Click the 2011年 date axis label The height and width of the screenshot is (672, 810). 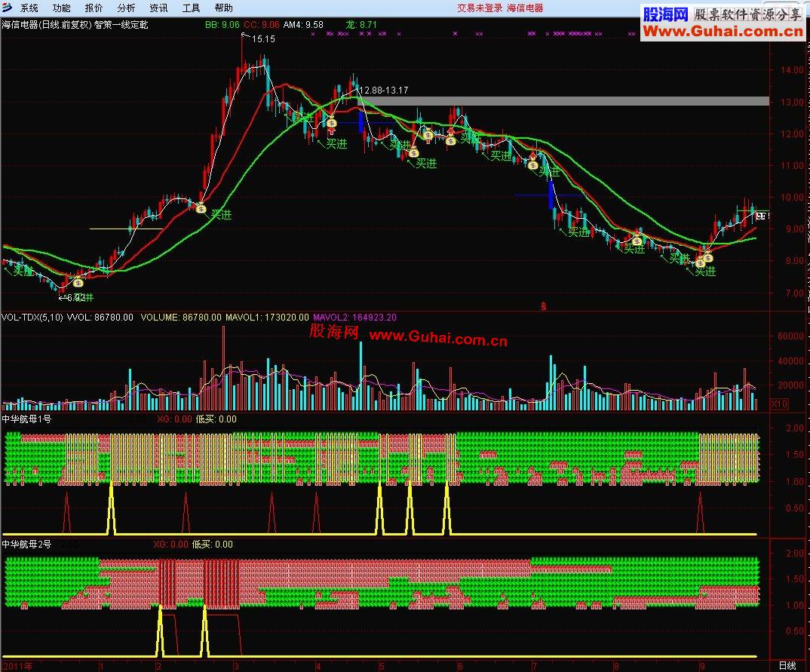(x=17, y=666)
